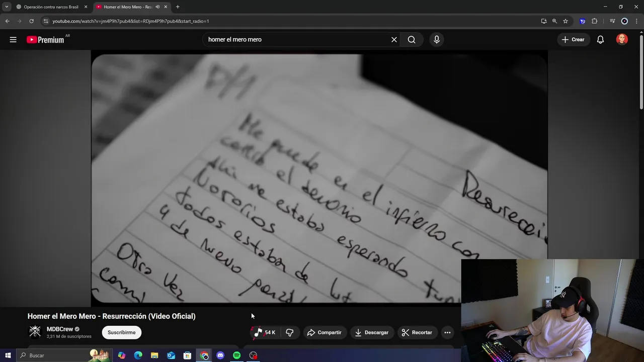The height and width of the screenshot is (362, 644).
Task: Click the Descargar button
Action: 372,332
